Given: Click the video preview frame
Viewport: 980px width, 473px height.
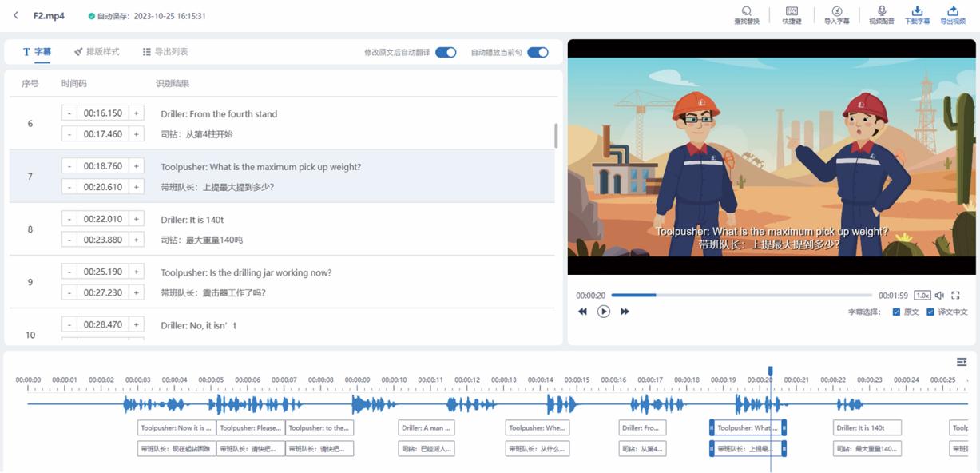Looking at the screenshot, I should pyautogui.click(x=772, y=157).
